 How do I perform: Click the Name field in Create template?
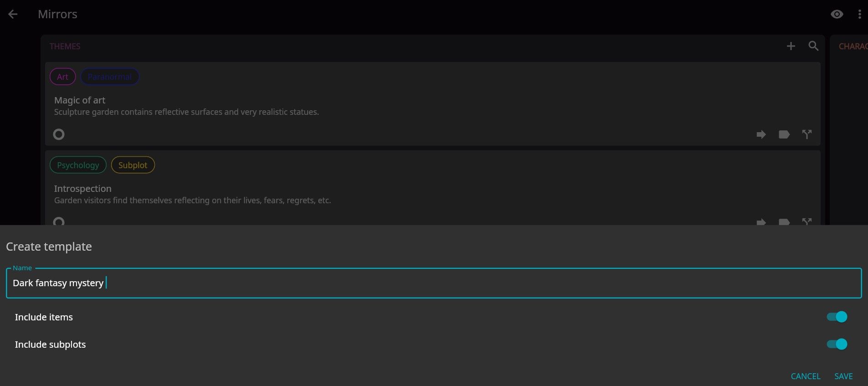(x=434, y=283)
